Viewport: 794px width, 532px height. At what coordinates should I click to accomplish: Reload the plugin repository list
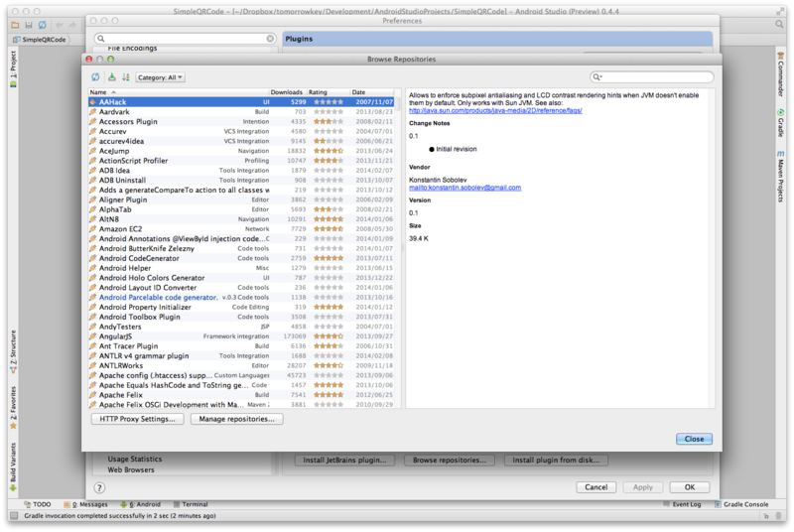tap(95, 77)
